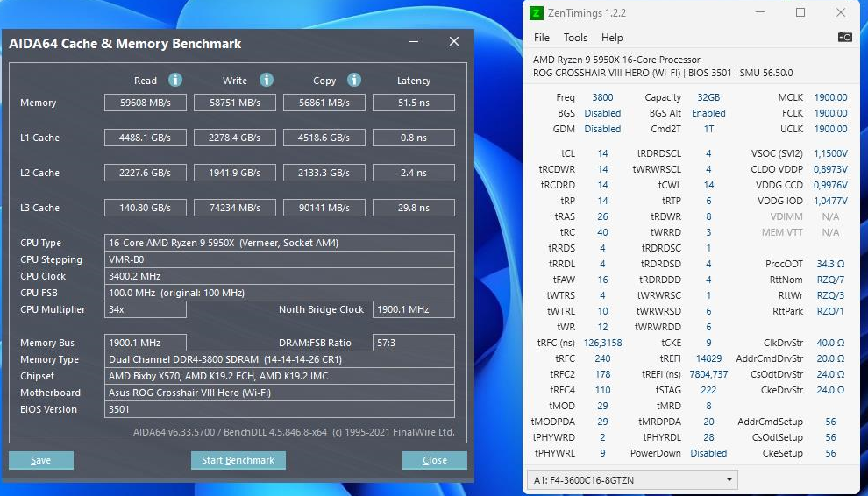Click the info icon next to Read
The width and height of the screenshot is (868, 496).
coord(175,80)
